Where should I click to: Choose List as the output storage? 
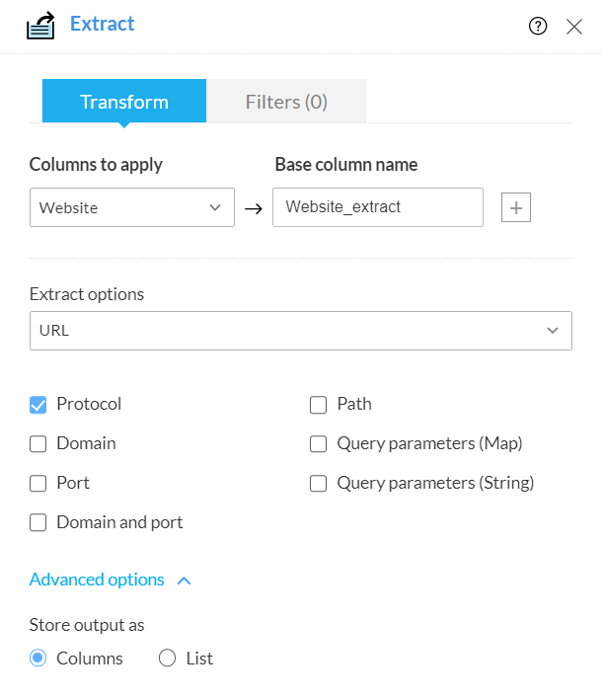pos(167,659)
